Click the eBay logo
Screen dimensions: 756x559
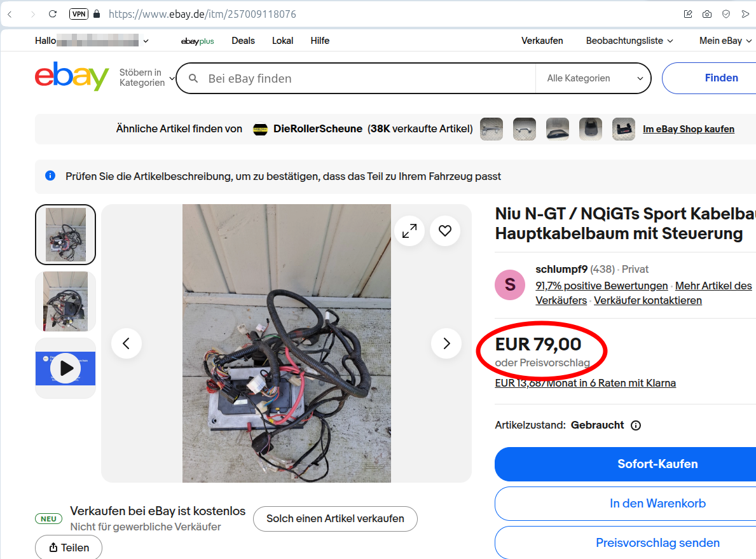72,76
